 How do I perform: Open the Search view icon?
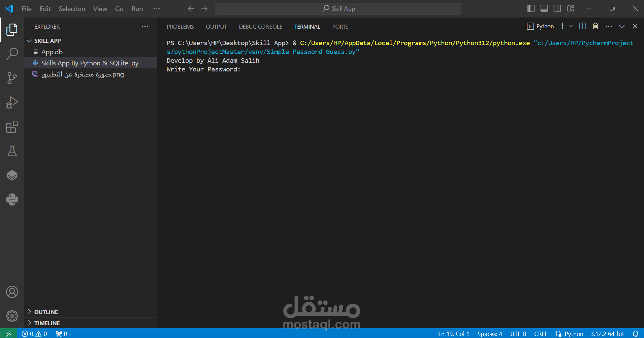tap(12, 54)
